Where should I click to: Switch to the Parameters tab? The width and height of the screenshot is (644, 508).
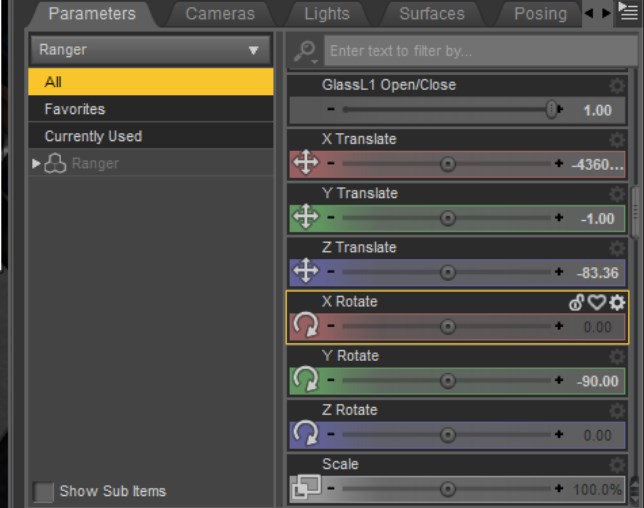click(92, 14)
